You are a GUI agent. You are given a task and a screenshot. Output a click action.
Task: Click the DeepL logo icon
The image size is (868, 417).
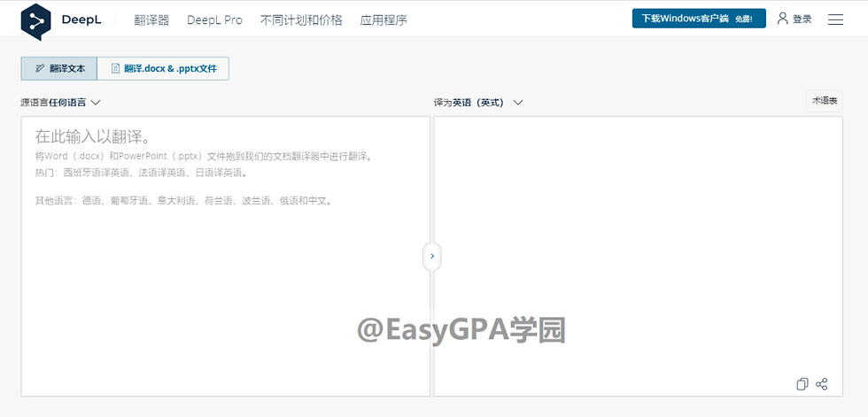click(35, 21)
